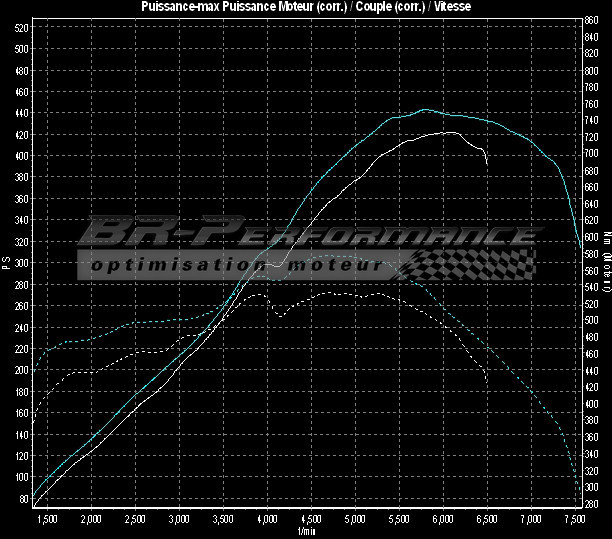Click the 280 value on the right axis
612x539 pixels.
click(x=593, y=502)
